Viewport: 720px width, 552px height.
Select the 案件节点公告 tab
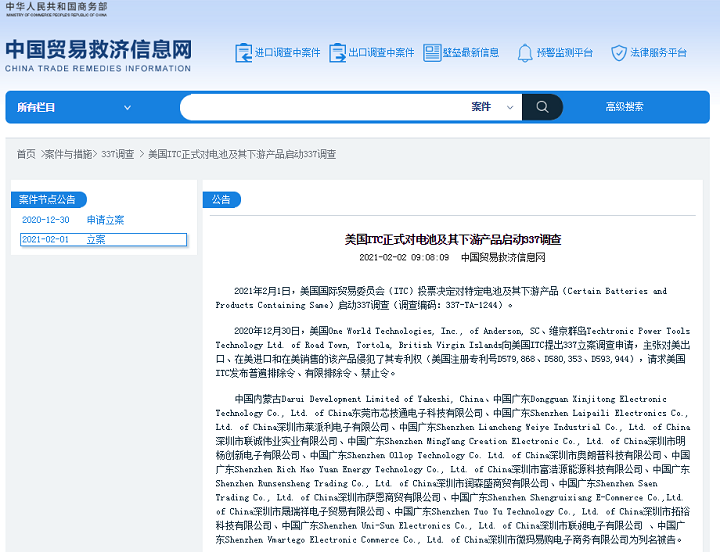click(x=48, y=200)
